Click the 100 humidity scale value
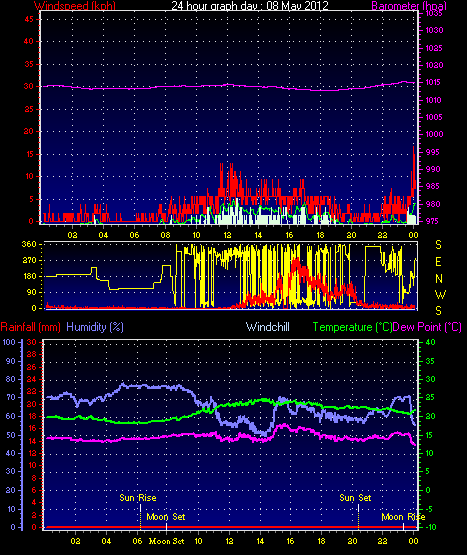 (9, 342)
